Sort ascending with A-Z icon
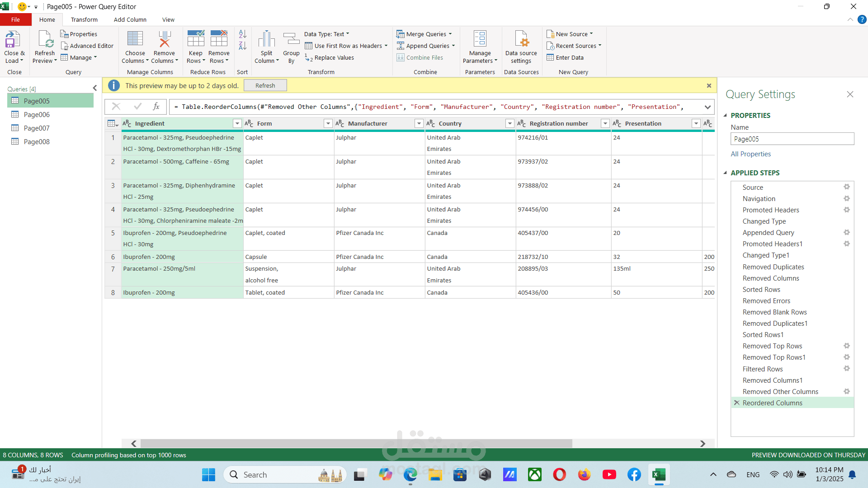The width and height of the screenshot is (868, 488). pos(243,34)
